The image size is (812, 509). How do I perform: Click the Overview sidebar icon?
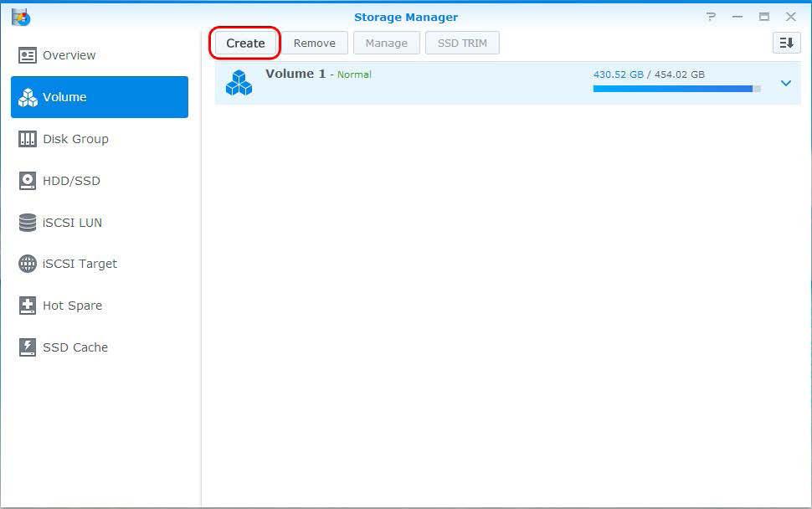click(x=28, y=55)
